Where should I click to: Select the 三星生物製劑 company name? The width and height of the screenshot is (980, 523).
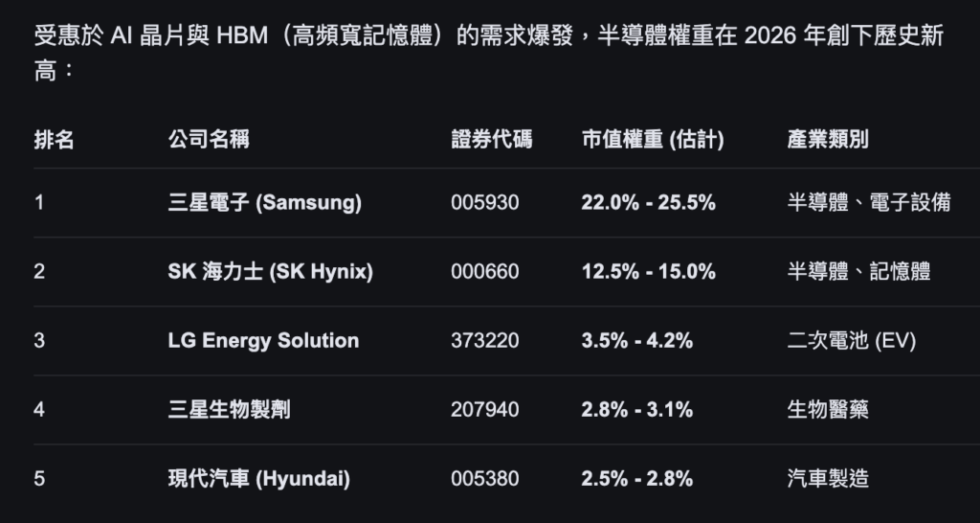click(x=230, y=410)
